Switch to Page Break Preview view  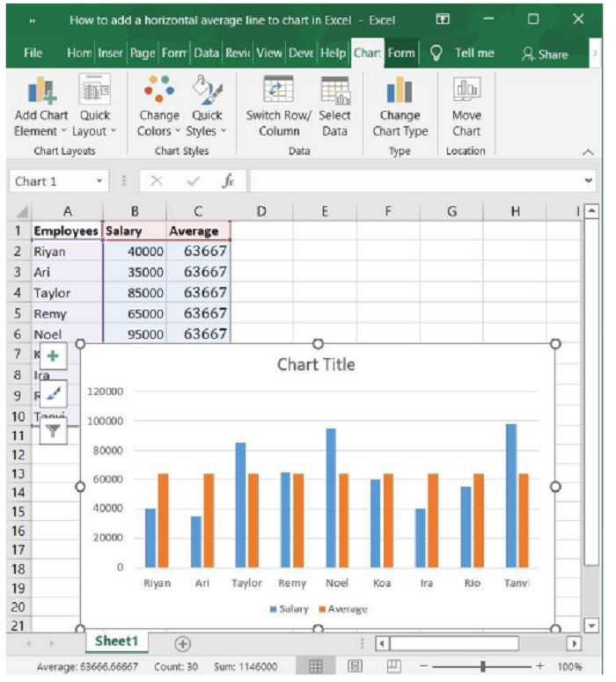[393, 666]
